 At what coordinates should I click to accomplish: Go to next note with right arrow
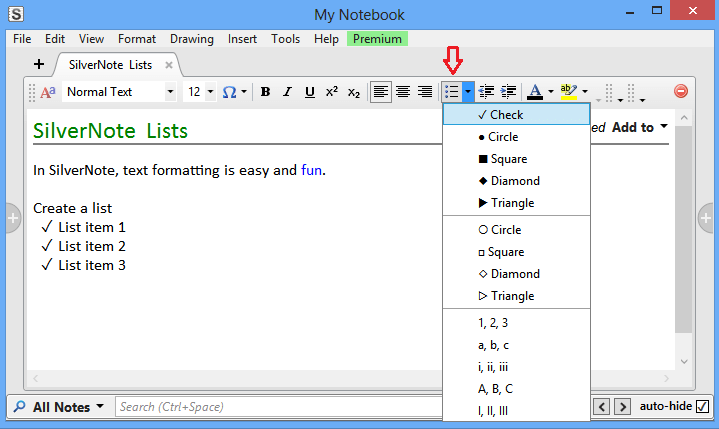pyautogui.click(x=622, y=407)
